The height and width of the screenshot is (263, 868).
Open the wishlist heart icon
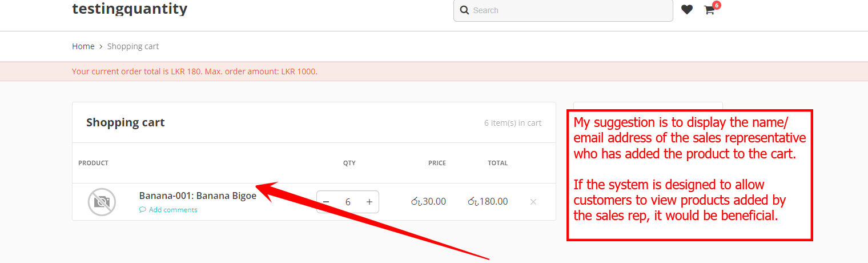pos(686,10)
